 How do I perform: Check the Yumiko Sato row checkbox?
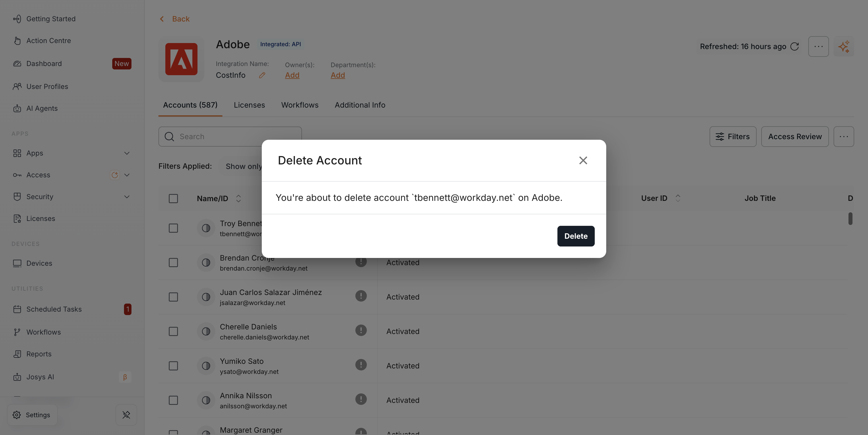[173, 366]
